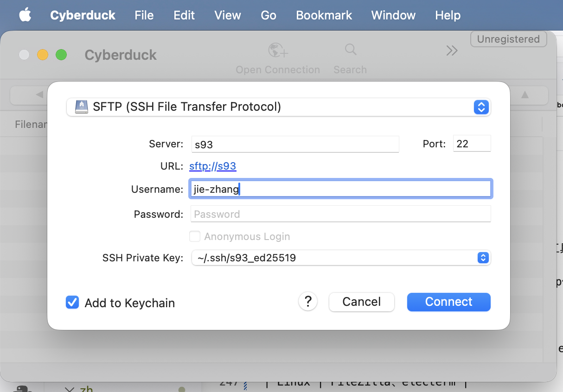Open the Help menu
This screenshot has height=392, width=563.
tap(448, 15)
